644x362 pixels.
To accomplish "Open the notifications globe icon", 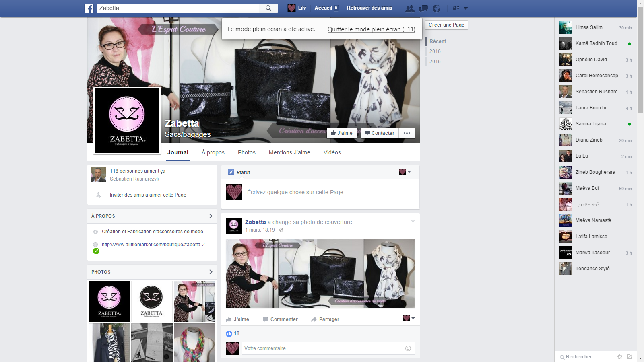I will (436, 8).
